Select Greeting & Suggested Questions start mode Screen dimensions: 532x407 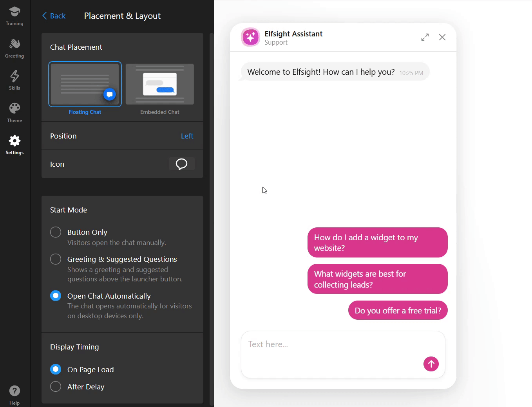56,259
